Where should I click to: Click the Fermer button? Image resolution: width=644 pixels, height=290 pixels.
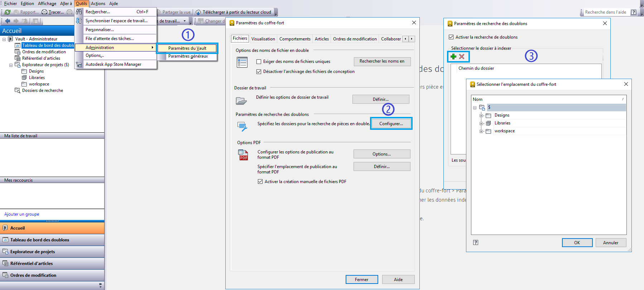coord(362,280)
